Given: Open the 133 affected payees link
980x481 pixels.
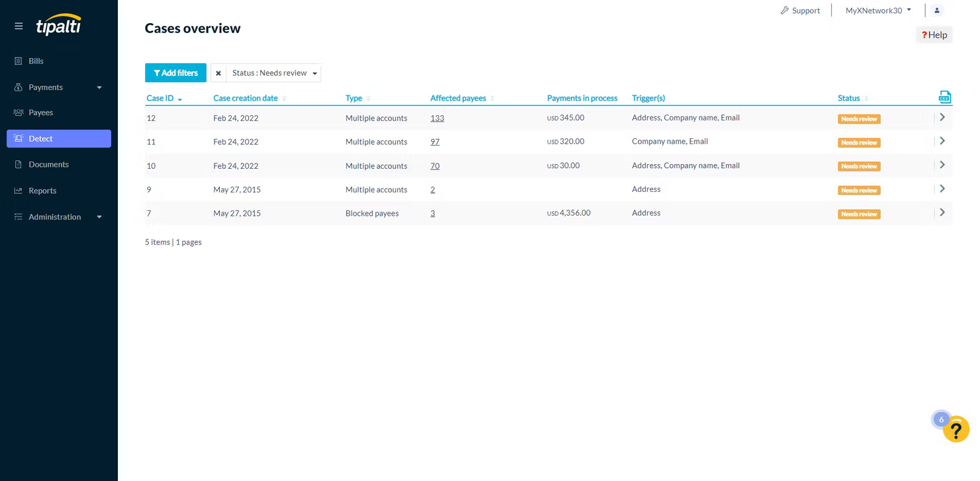Looking at the screenshot, I should 437,118.
